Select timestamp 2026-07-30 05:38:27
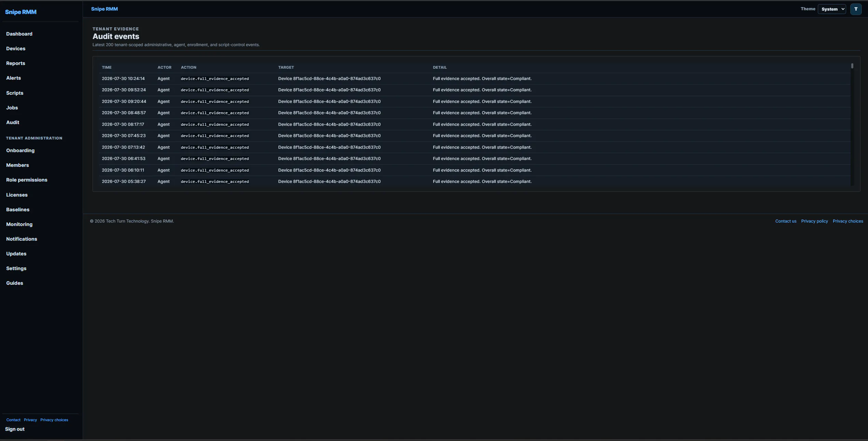Screen dimensions: 868x441 point(124,182)
